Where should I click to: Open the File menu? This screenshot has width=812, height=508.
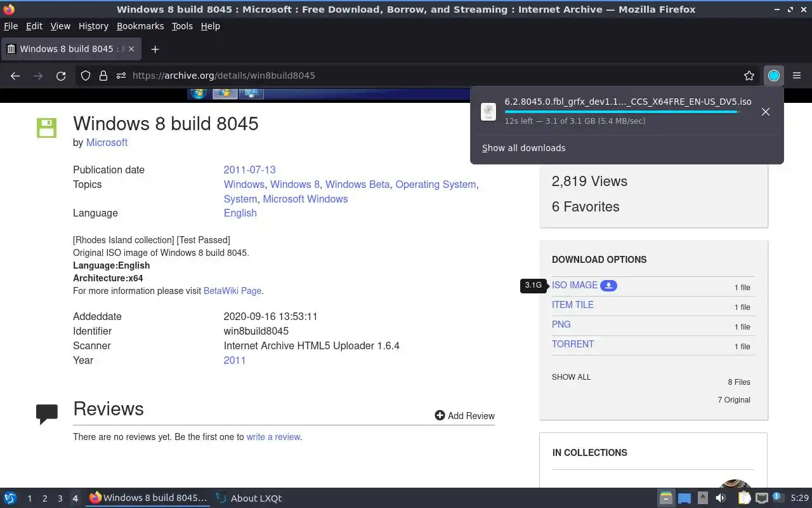tap(11, 26)
